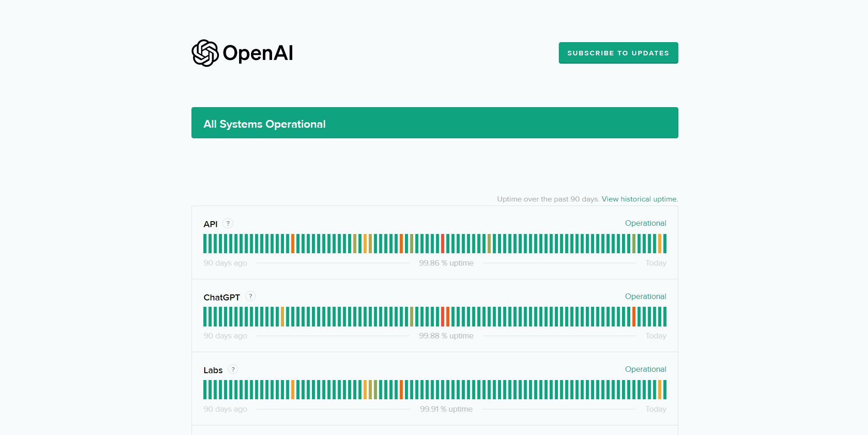This screenshot has width=868, height=435.
Task: Click Labs' 'Today' label
Action: point(655,409)
